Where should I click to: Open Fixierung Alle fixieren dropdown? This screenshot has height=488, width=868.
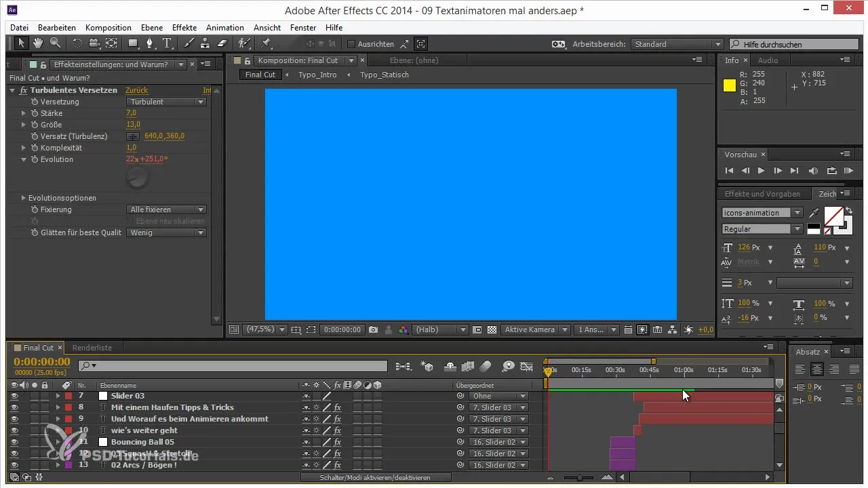[167, 209]
